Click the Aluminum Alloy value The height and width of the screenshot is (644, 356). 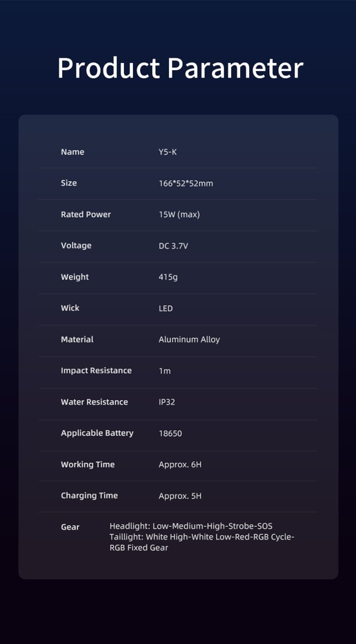tap(189, 340)
